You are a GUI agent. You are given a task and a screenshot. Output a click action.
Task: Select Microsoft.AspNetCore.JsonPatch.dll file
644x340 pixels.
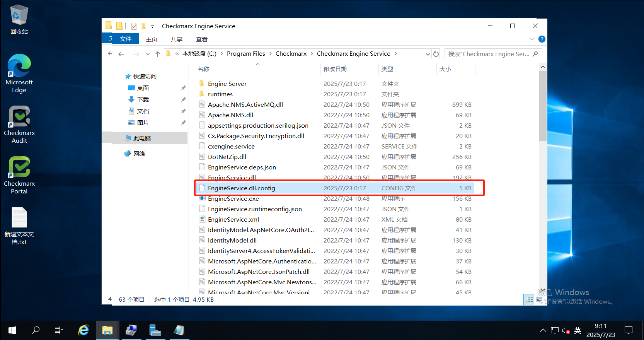click(259, 272)
